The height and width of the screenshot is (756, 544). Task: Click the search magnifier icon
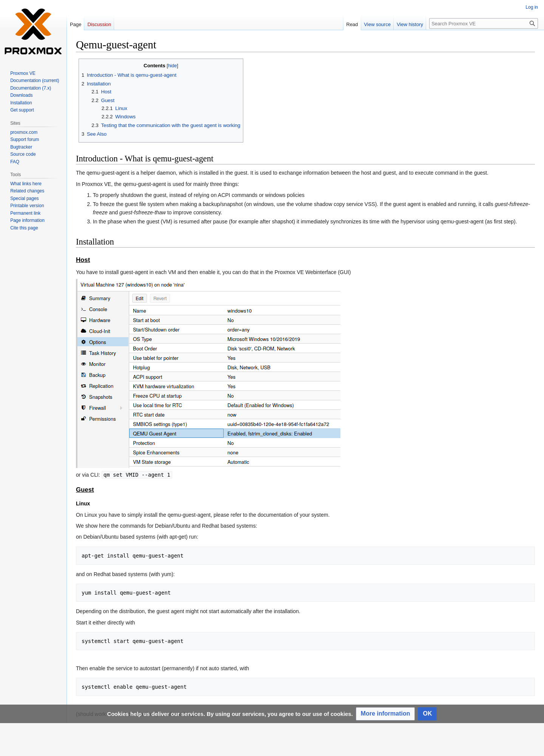tap(532, 23)
